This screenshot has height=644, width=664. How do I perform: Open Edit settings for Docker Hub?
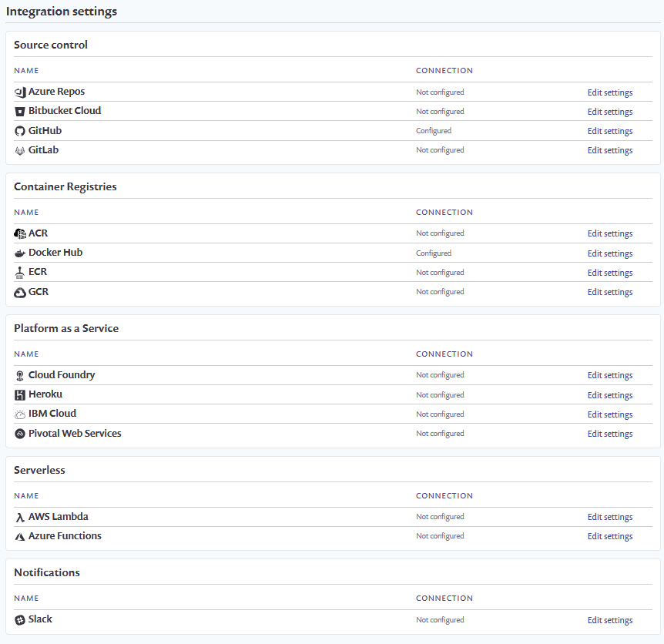tap(609, 253)
